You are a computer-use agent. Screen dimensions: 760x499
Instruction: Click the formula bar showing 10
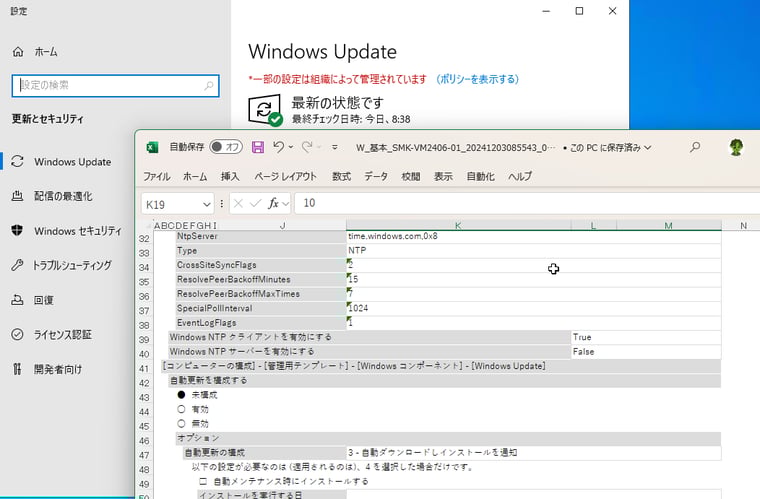[x=527, y=203]
